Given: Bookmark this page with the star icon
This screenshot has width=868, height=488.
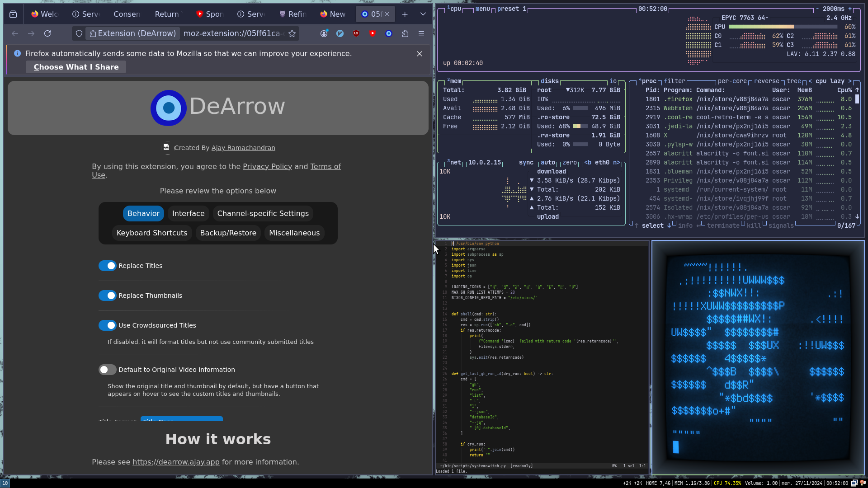Looking at the screenshot, I should click(x=292, y=33).
